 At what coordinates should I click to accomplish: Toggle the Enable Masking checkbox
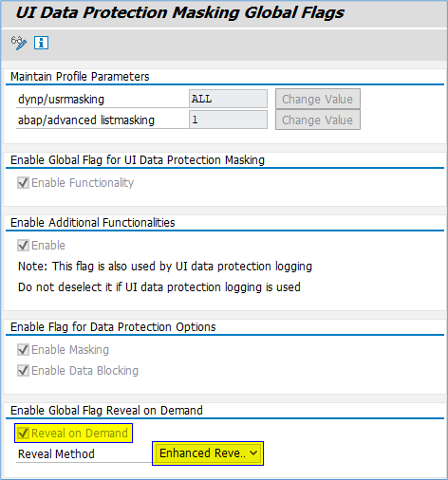coord(23,350)
